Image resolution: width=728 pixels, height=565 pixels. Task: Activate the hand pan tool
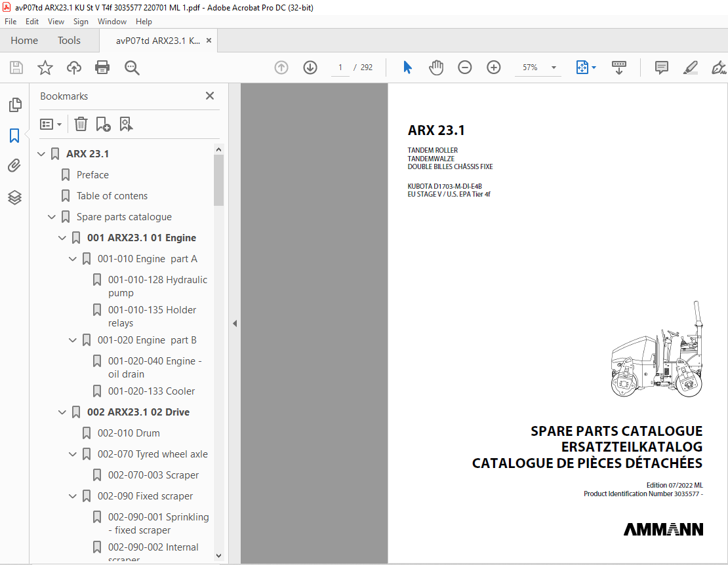[436, 68]
